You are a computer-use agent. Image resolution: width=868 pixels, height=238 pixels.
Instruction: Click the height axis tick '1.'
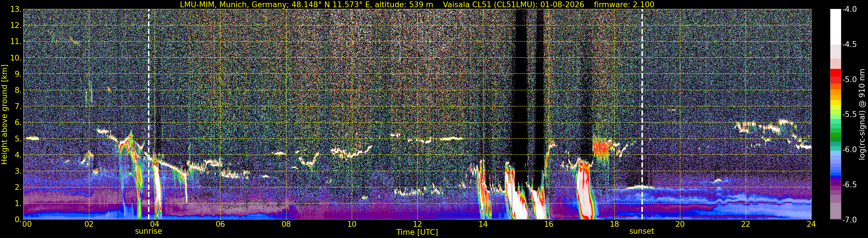18,204
